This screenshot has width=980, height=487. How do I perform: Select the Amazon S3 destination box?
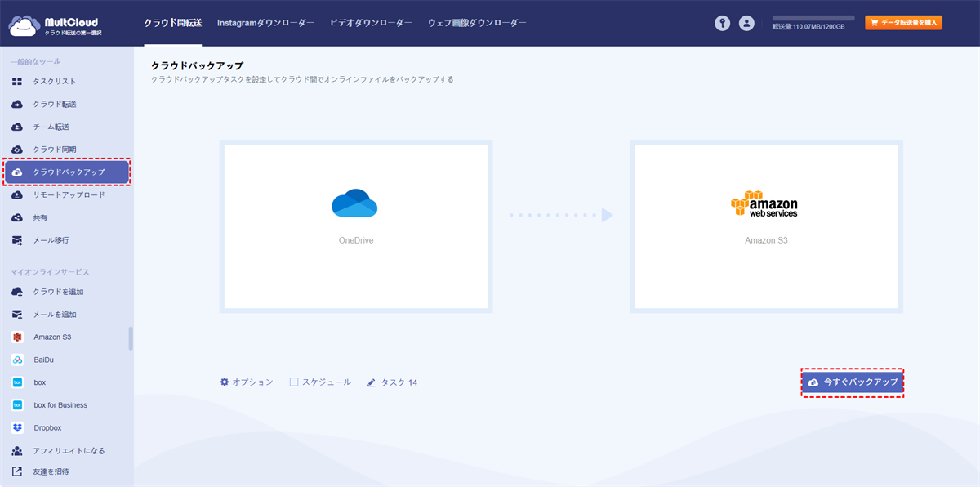(766, 226)
